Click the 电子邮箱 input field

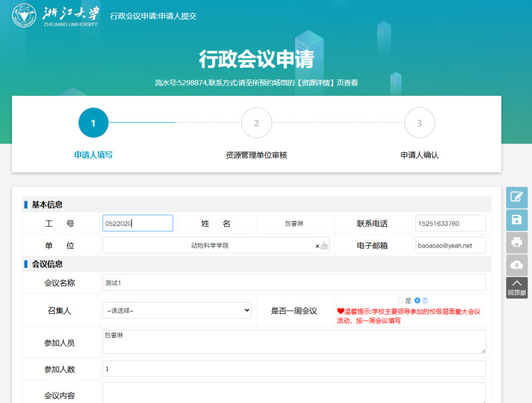pos(450,245)
